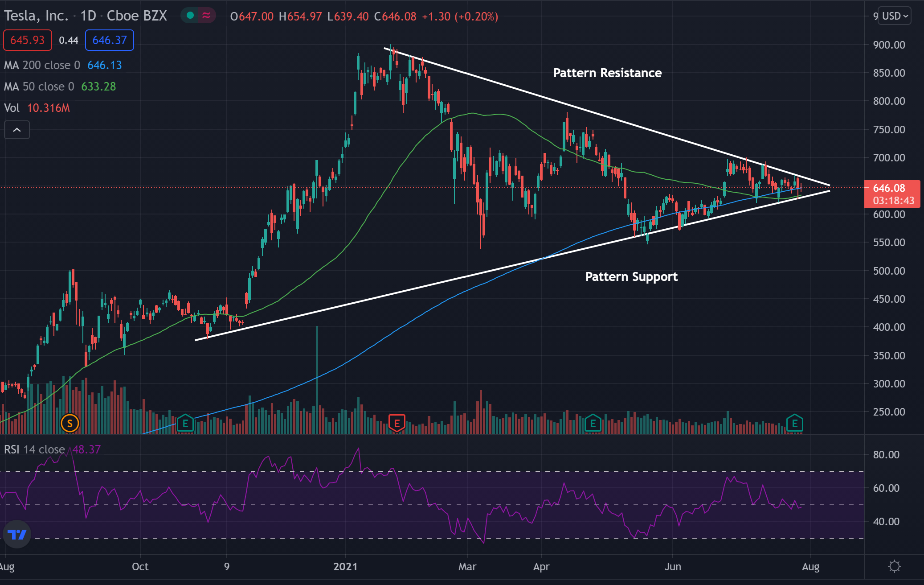This screenshot has height=585, width=924.
Task: Click the Cboe BZX exchange label
Action: click(137, 16)
